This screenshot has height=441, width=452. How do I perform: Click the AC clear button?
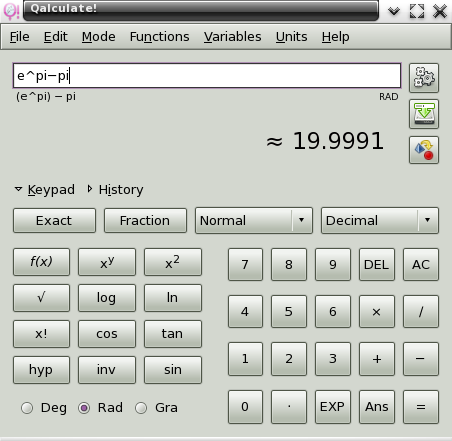point(421,264)
